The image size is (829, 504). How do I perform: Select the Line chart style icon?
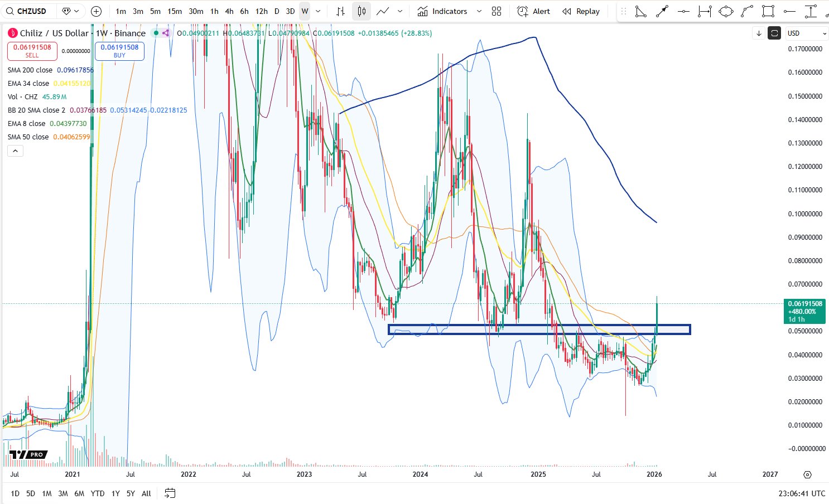383,11
